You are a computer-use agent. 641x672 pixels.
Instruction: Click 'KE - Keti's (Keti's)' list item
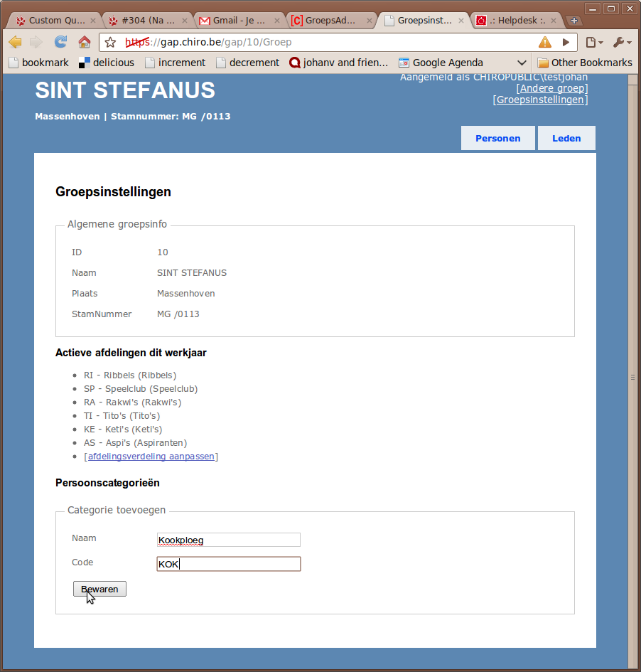123,429
